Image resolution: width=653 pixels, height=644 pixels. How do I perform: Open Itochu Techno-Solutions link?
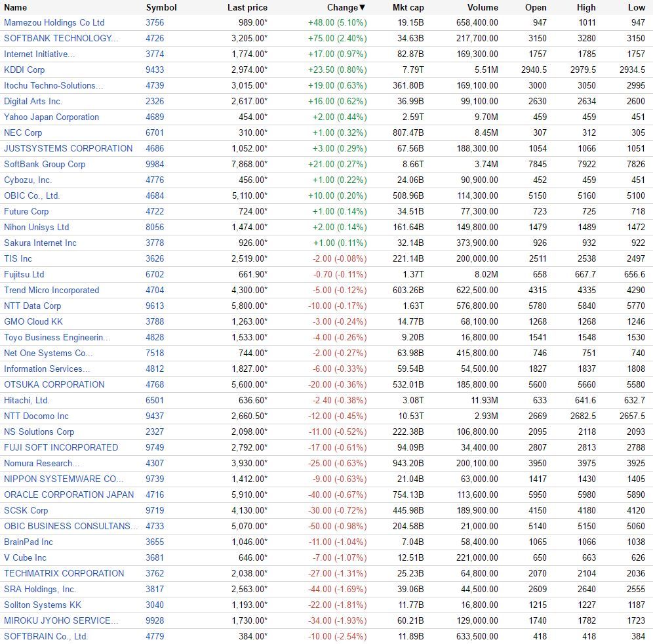54,85
